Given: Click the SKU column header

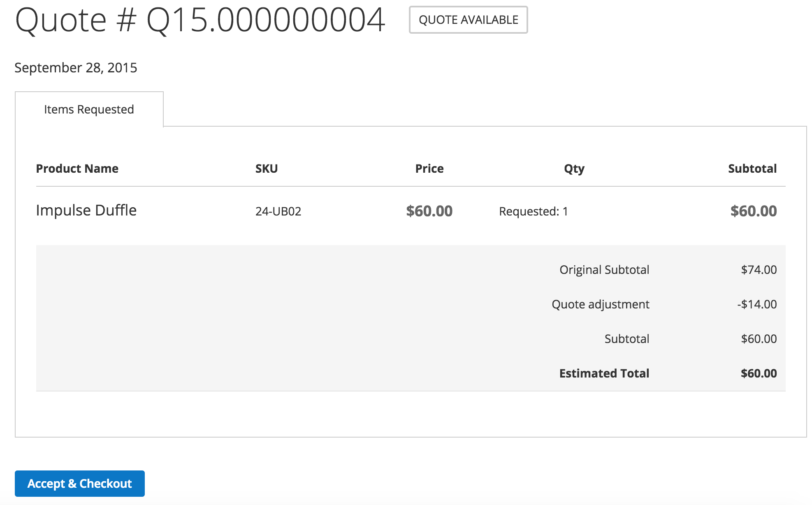Looking at the screenshot, I should (x=267, y=169).
